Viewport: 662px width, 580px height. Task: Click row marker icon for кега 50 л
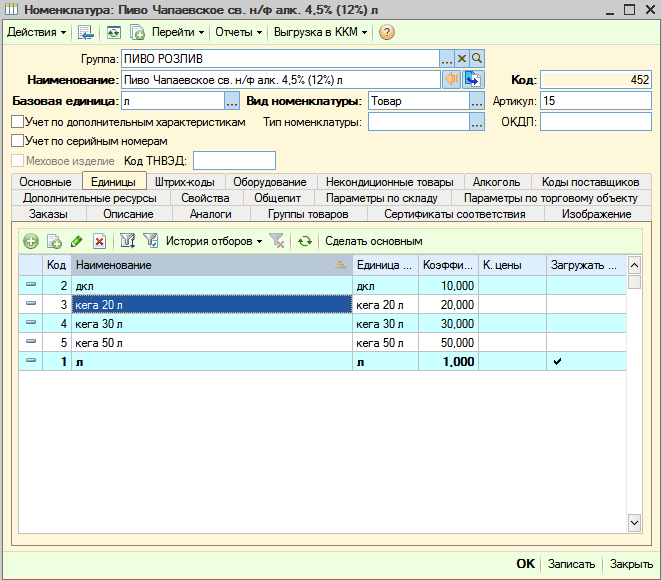click(x=31, y=341)
